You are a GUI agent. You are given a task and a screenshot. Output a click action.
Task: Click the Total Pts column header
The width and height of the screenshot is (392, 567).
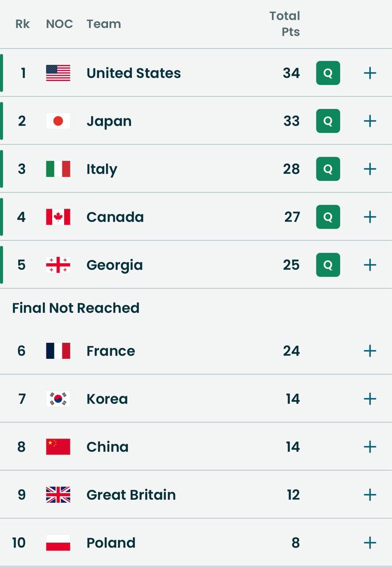click(x=285, y=24)
